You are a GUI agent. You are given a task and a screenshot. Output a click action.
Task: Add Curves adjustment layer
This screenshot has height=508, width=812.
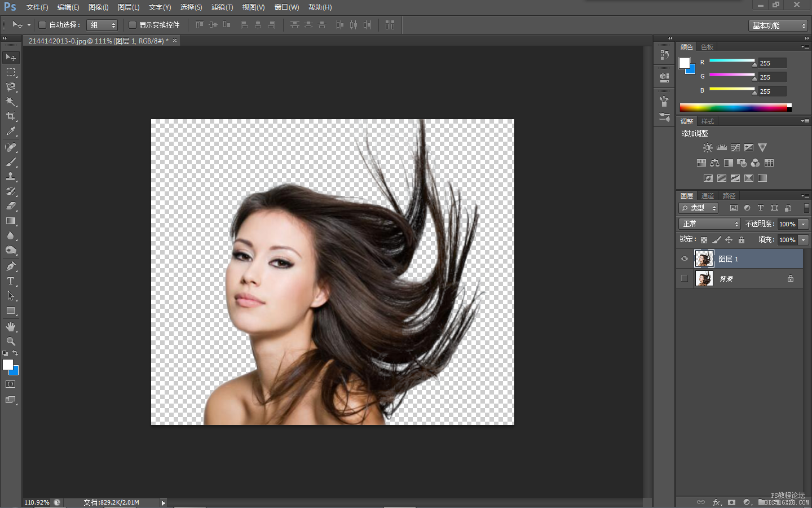pos(735,148)
